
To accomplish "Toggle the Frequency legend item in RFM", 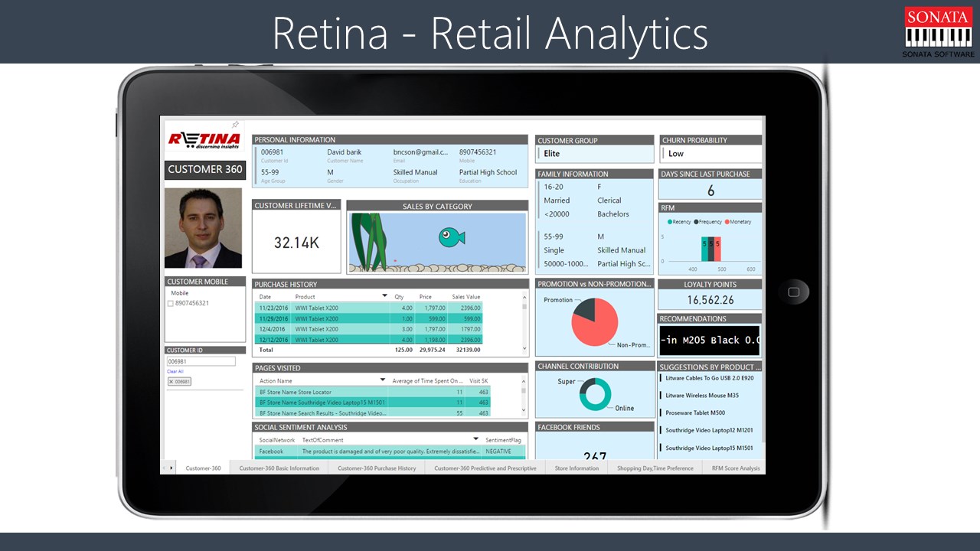I will coord(707,222).
